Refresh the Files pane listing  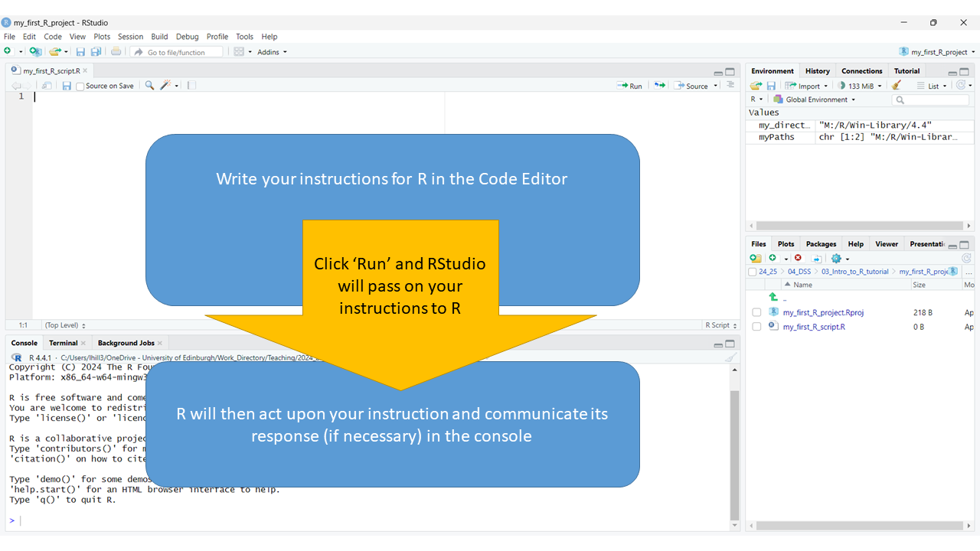point(966,259)
